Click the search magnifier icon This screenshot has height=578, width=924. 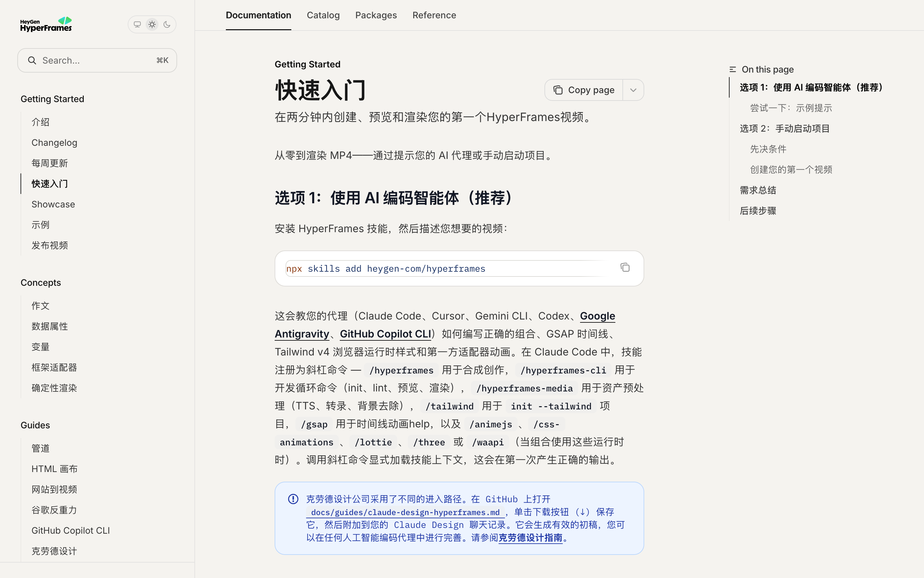pyautogui.click(x=32, y=60)
